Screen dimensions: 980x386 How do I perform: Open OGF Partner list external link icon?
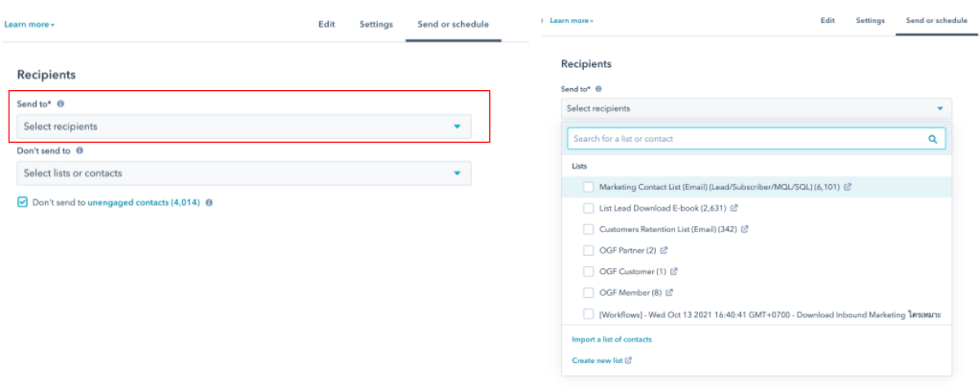[664, 250]
